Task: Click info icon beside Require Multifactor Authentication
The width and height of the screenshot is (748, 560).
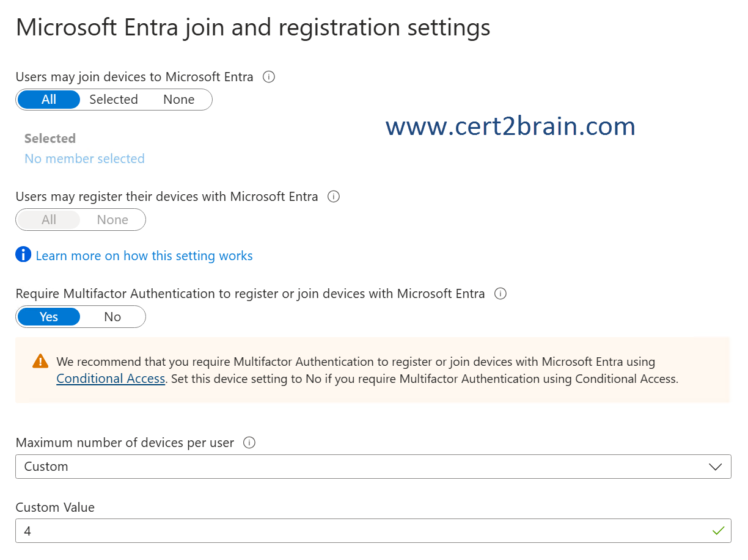Action: pos(501,294)
